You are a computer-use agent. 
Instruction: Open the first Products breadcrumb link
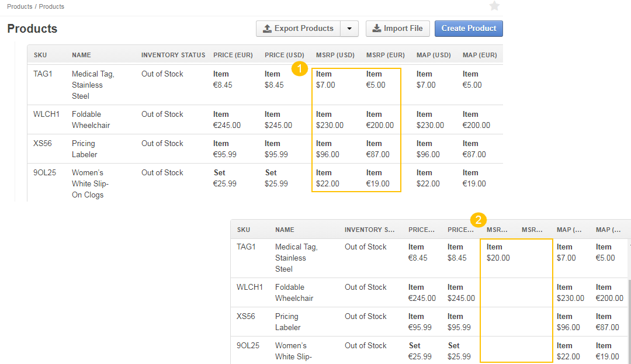pyautogui.click(x=19, y=7)
